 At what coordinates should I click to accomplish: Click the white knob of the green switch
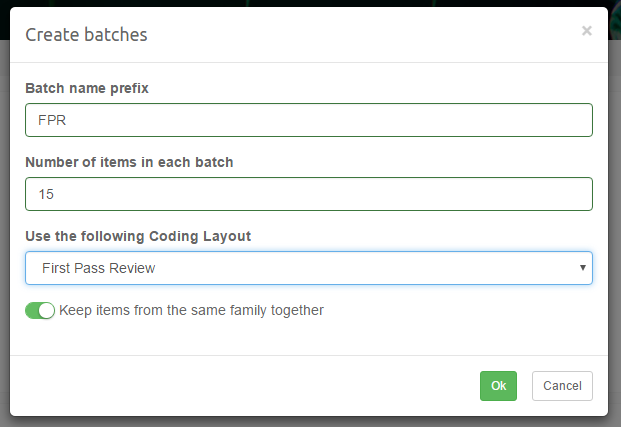(x=46, y=311)
